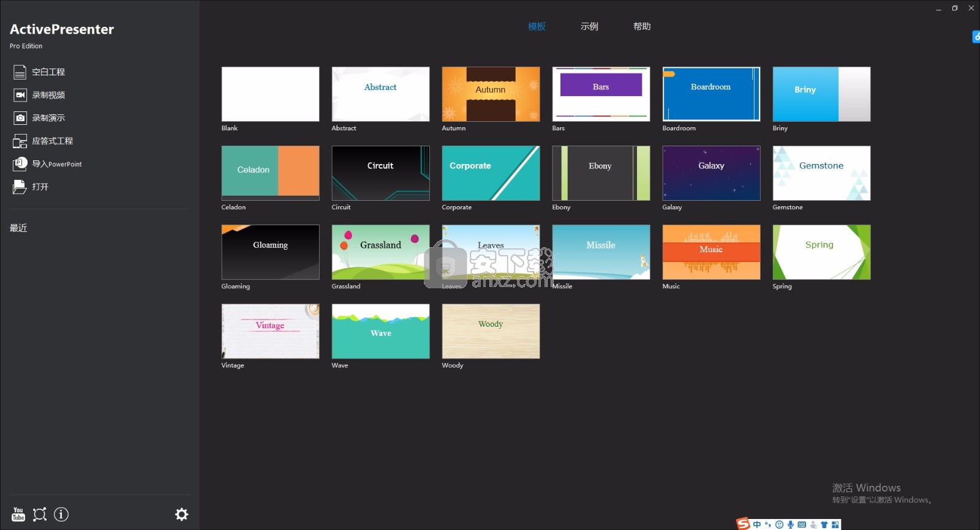Open the YouTube icon at bottom left
The width and height of the screenshot is (980, 530).
(18, 514)
